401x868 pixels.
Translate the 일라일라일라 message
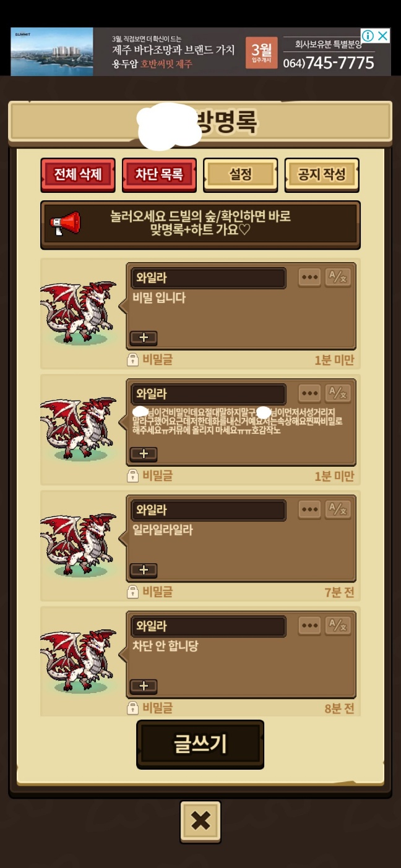pos(338,509)
